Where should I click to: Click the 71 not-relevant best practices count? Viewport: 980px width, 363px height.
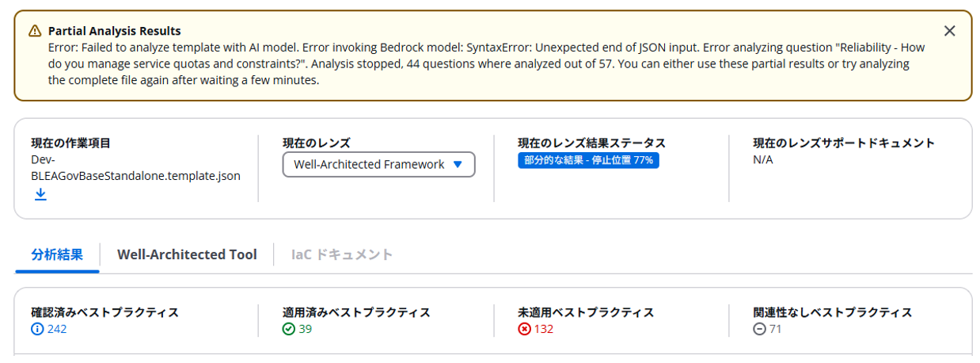[776, 329]
